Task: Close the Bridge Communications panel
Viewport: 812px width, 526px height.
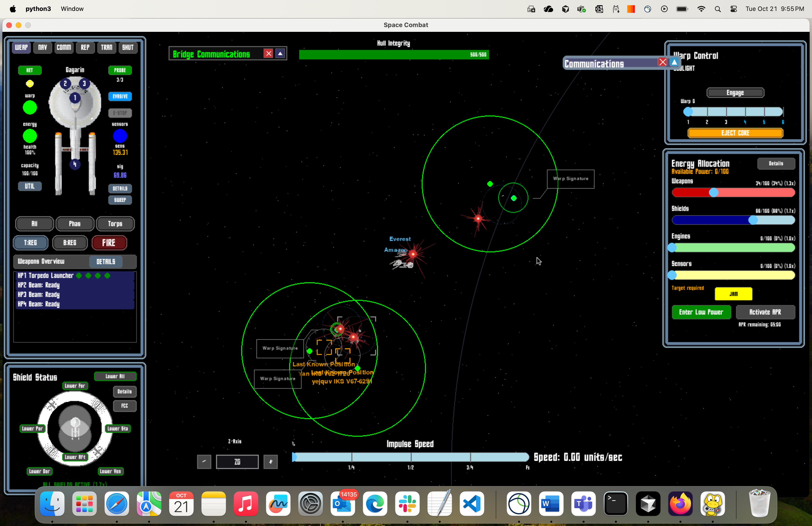Action: pos(269,54)
